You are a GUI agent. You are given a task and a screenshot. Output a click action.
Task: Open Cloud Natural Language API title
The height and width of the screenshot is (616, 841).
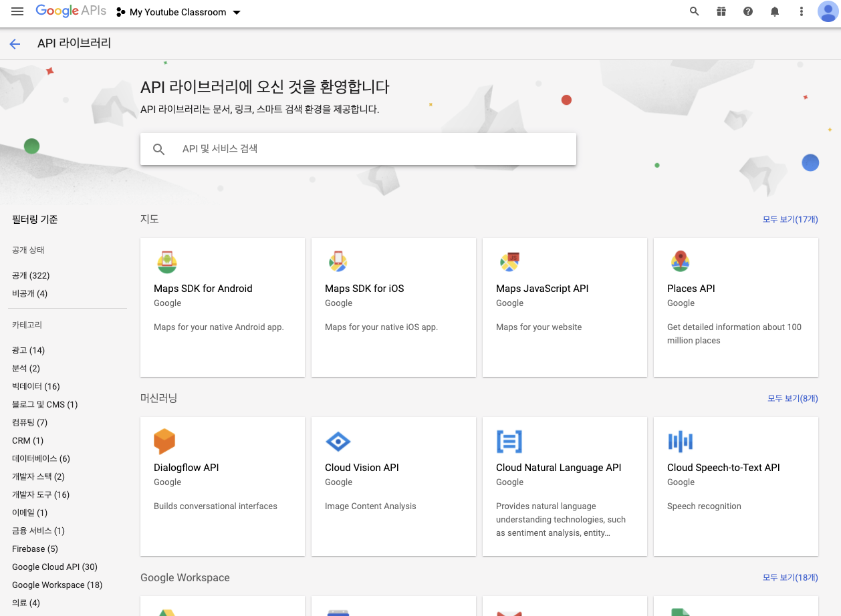click(559, 468)
